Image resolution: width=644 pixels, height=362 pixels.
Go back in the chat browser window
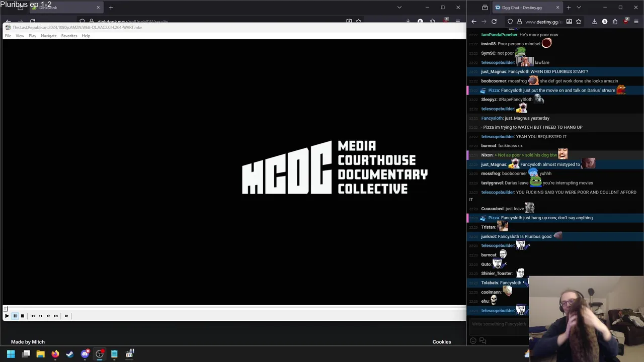pyautogui.click(x=474, y=22)
